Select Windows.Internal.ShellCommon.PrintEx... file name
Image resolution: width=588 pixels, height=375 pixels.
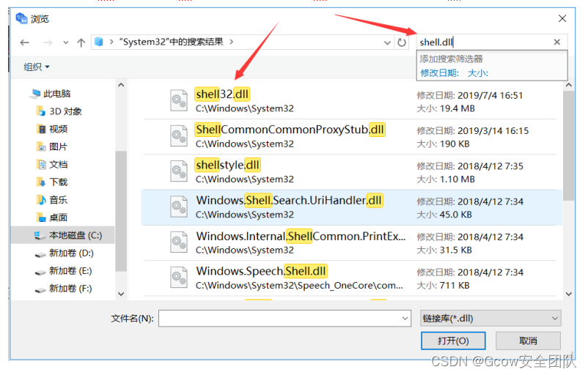point(301,236)
